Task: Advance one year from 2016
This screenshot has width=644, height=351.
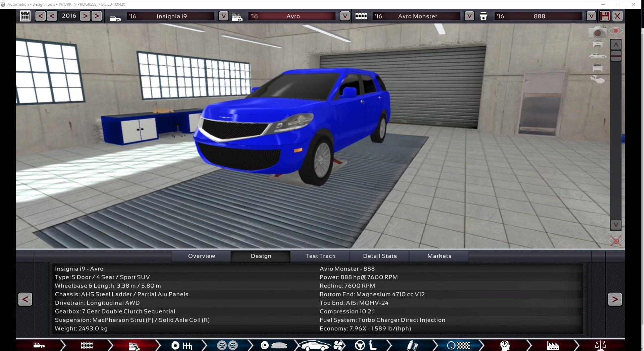Action: click(x=85, y=16)
